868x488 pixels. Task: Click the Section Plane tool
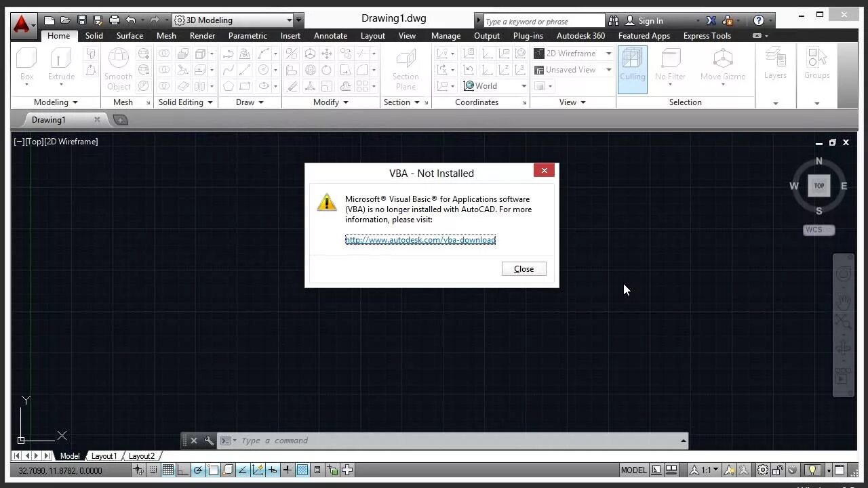[406, 69]
